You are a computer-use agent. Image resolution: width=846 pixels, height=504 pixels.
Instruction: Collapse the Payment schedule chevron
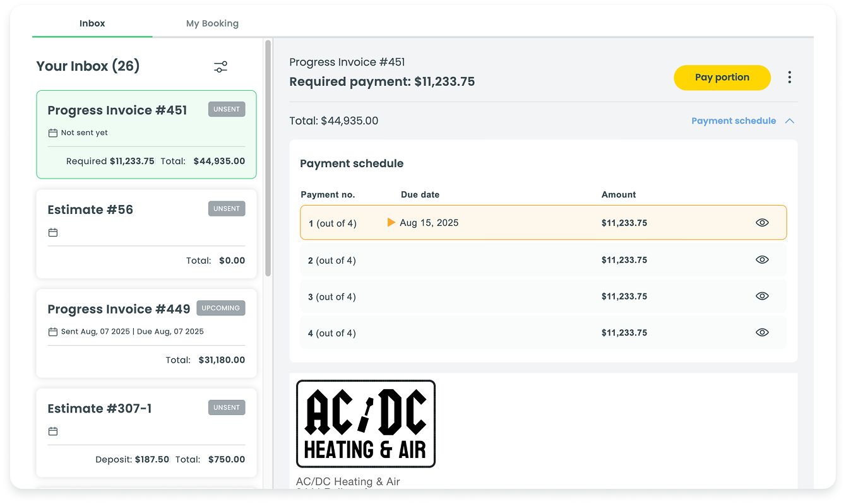(x=789, y=121)
